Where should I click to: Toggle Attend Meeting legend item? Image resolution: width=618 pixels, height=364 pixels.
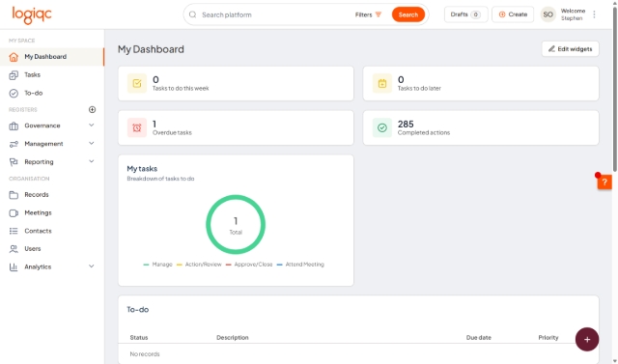click(x=300, y=265)
